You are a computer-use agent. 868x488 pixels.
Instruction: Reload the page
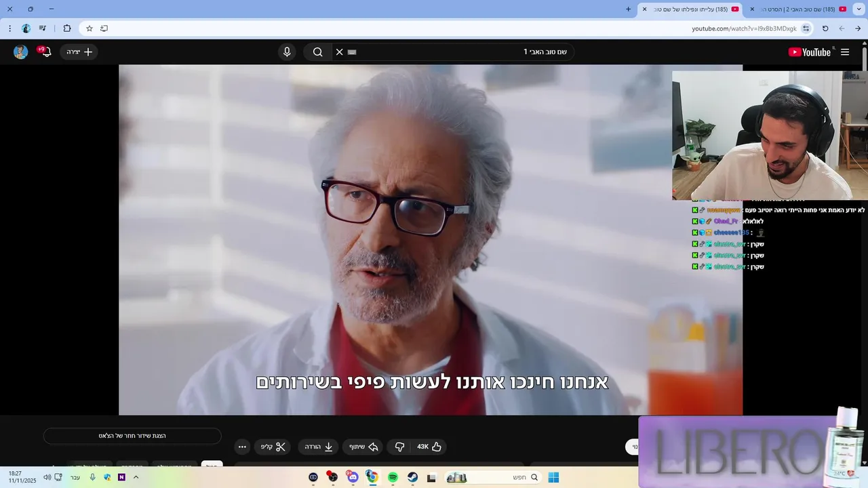pyautogui.click(x=825, y=28)
